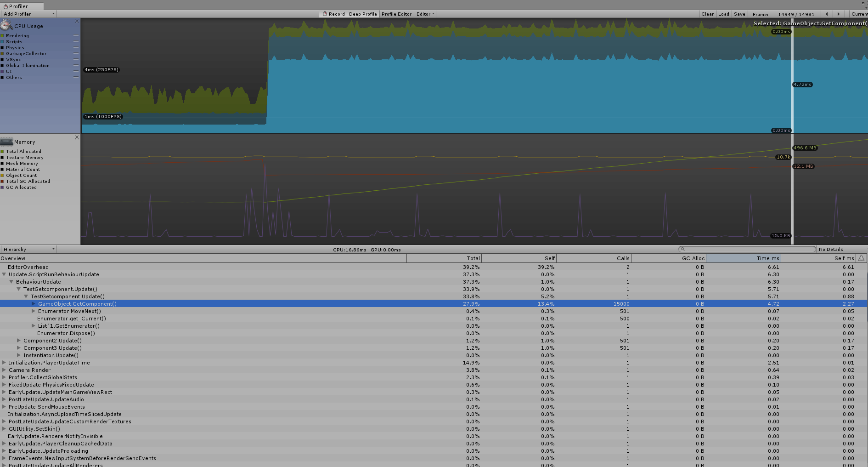This screenshot has height=467, width=868.
Task: Click the GarbageCollector reorder handle
Action: 76,53
